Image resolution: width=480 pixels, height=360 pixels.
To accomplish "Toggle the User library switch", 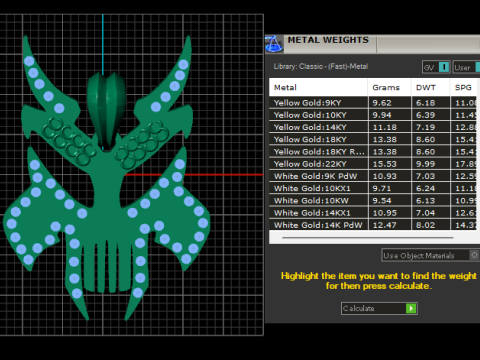I will click(x=466, y=67).
